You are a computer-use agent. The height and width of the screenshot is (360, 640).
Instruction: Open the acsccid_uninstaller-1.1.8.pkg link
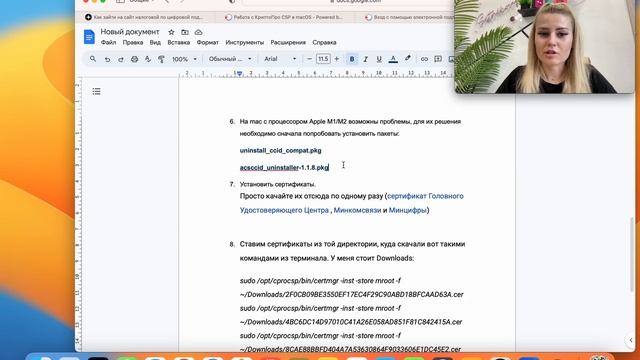[284, 168]
